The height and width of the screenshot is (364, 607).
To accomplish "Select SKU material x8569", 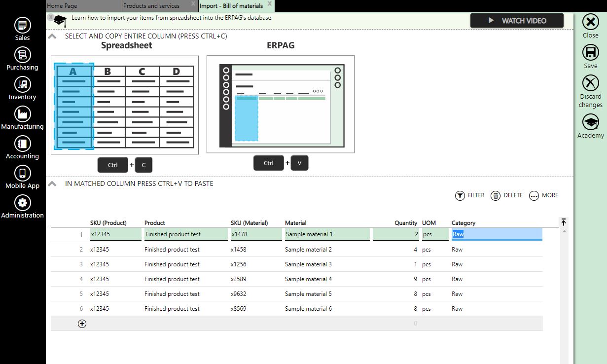I will click(239, 309).
